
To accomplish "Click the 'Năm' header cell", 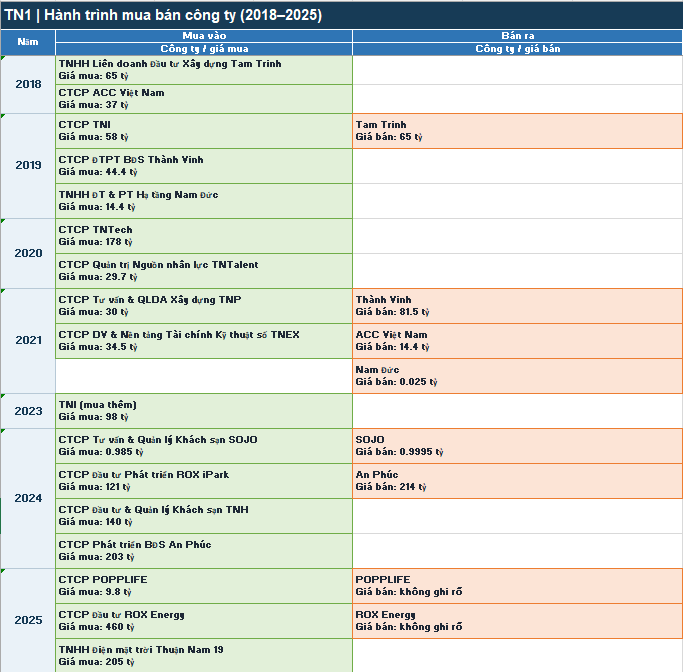I will pyautogui.click(x=28, y=42).
